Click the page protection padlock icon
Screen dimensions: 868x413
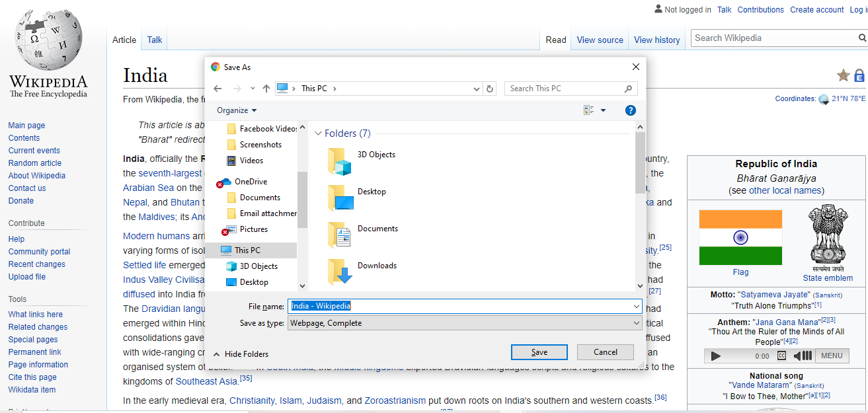[x=859, y=75]
